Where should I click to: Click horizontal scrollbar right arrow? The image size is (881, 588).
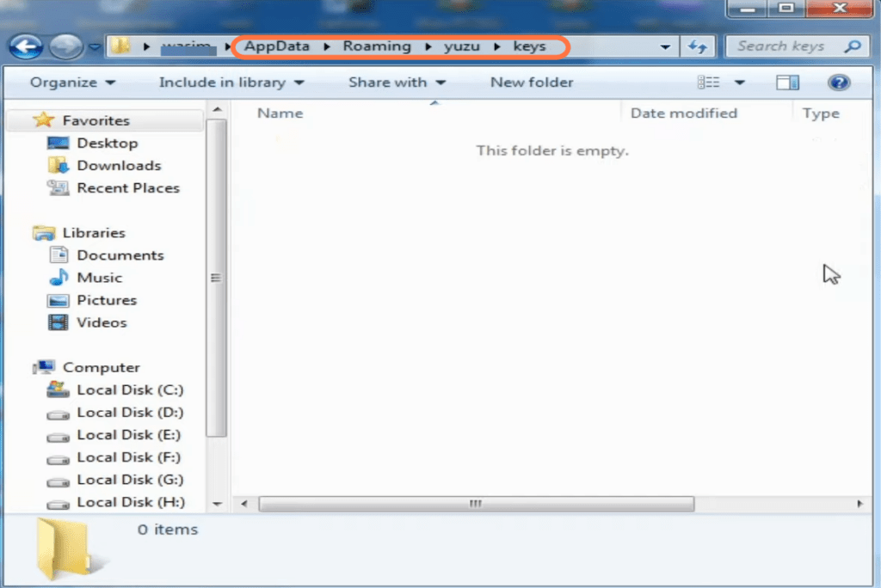[x=859, y=504]
